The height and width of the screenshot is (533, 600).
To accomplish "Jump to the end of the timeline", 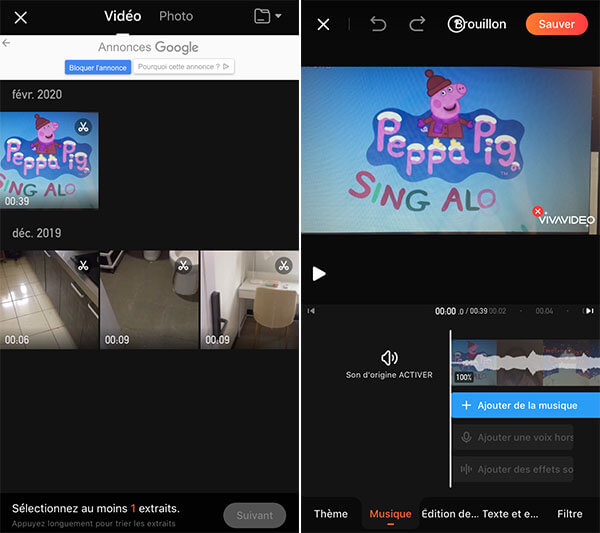I will click(x=589, y=311).
